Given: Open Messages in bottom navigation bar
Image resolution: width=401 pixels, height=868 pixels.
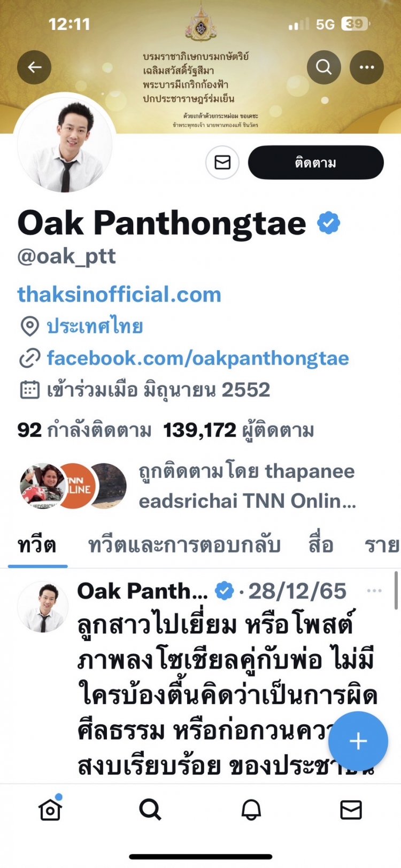Looking at the screenshot, I should click(351, 810).
